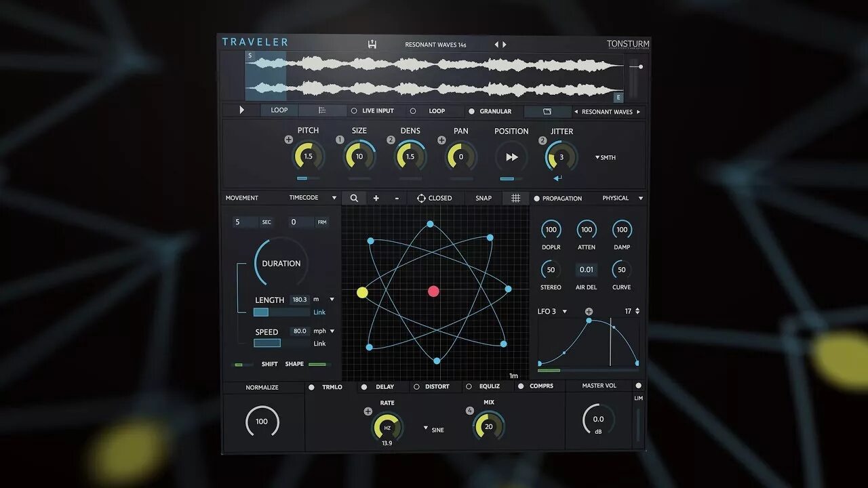Start playback with the play triangle

pos(242,110)
